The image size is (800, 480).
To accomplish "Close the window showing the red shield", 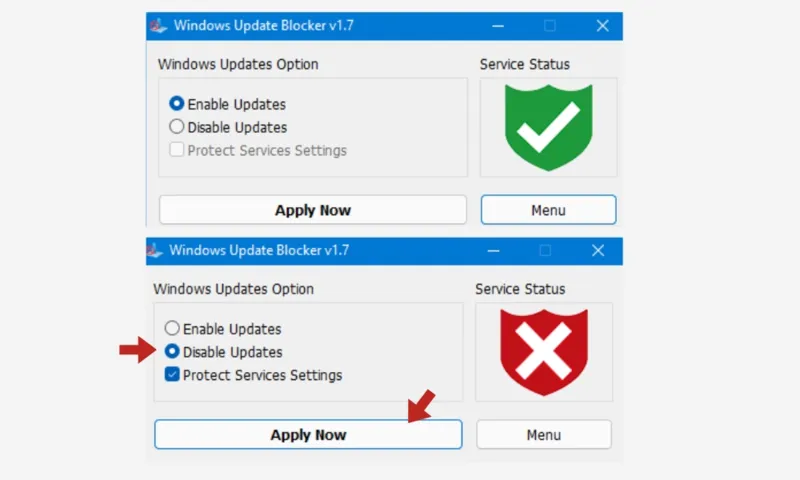I will pos(598,250).
